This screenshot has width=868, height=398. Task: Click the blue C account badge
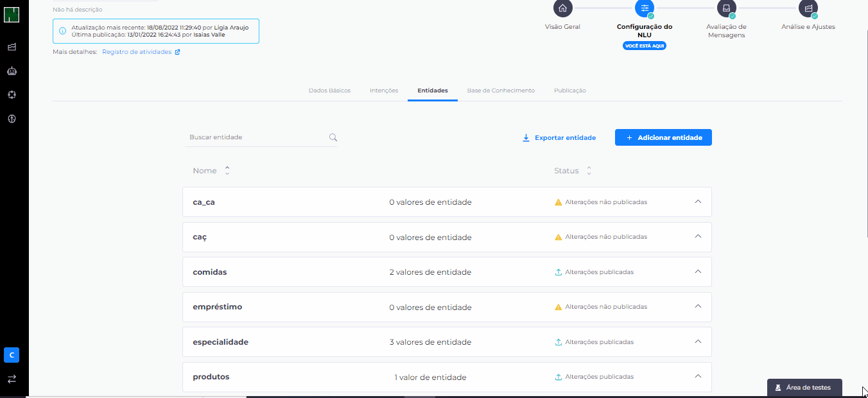(12, 355)
